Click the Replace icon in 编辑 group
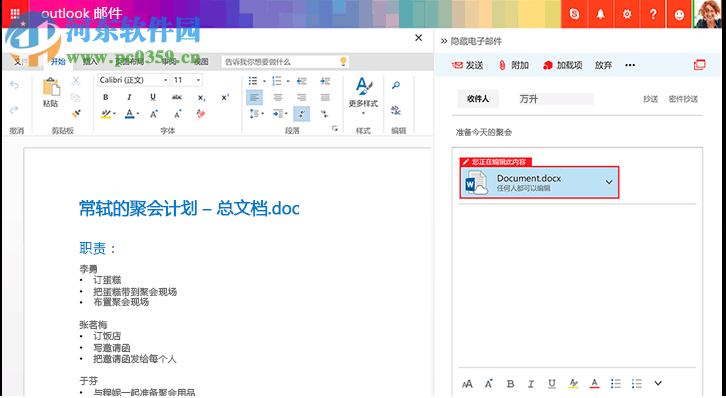Image resolution: width=726 pixels, height=398 pixels. click(396, 110)
